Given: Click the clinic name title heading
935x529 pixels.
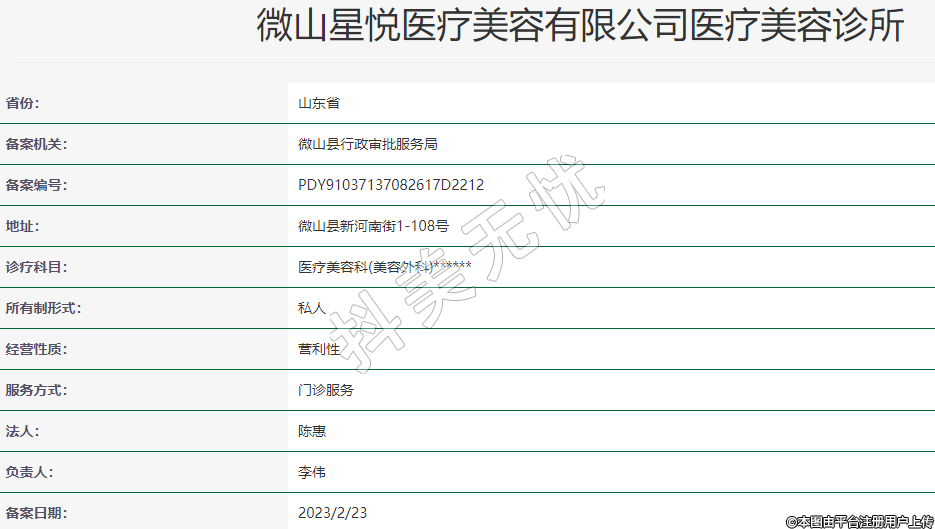Looking at the screenshot, I should [580, 27].
